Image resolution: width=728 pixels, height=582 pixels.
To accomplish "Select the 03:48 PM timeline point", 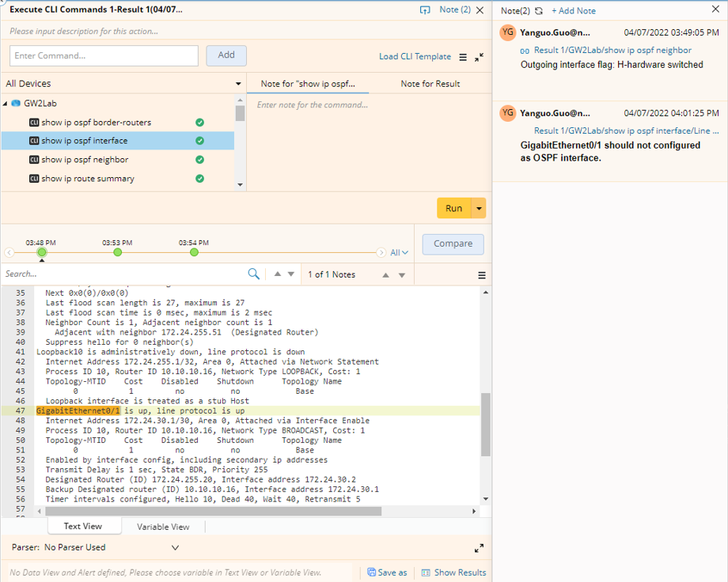I will coord(42,252).
